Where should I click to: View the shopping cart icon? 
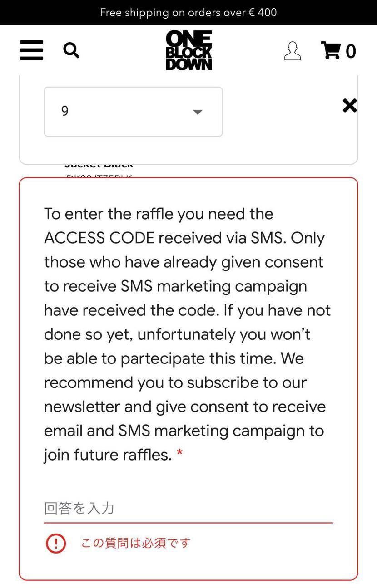[x=331, y=50]
